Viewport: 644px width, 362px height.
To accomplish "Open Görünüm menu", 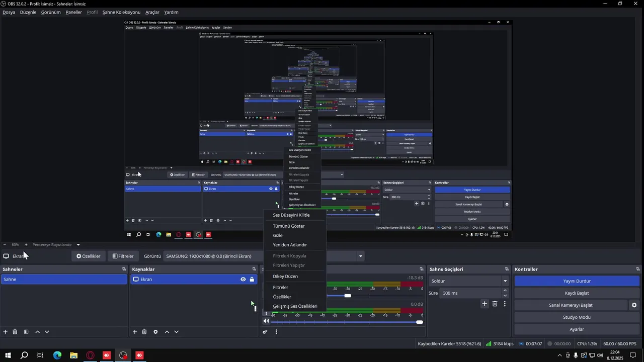I will [51, 12].
